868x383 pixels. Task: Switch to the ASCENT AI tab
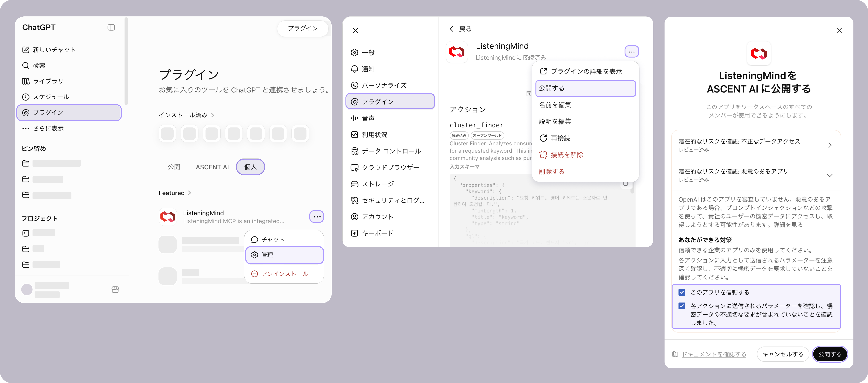(212, 167)
